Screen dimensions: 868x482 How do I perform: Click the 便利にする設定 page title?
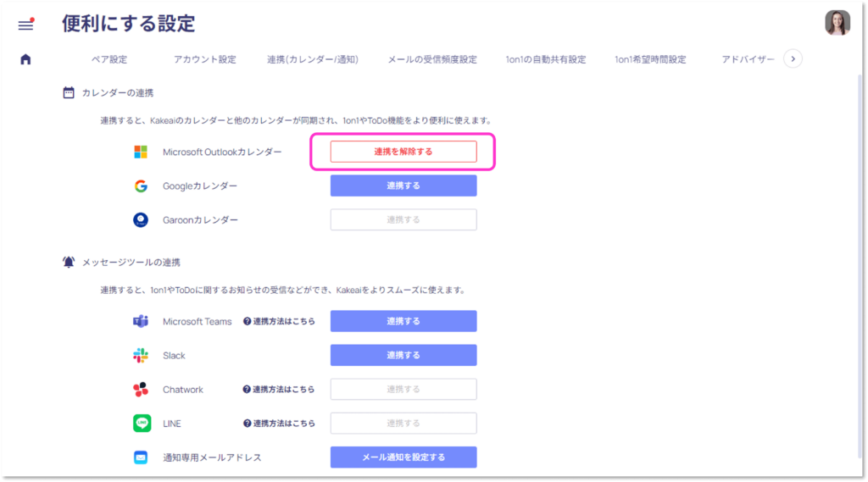pyautogui.click(x=129, y=23)
